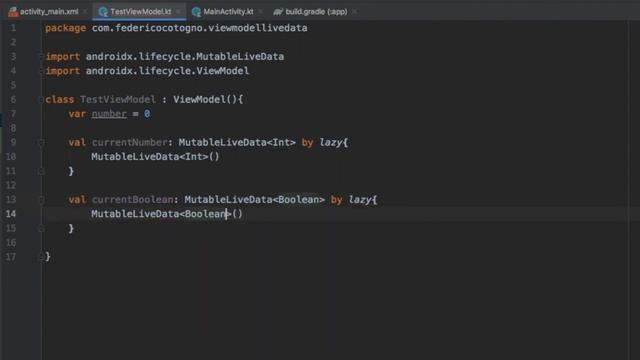Image resolution: width=640 pixels, height=360 pixels.
Task: Click the Kotlin class icon on TestViewModel.kt tab
Action: click(x=103, y=12)
